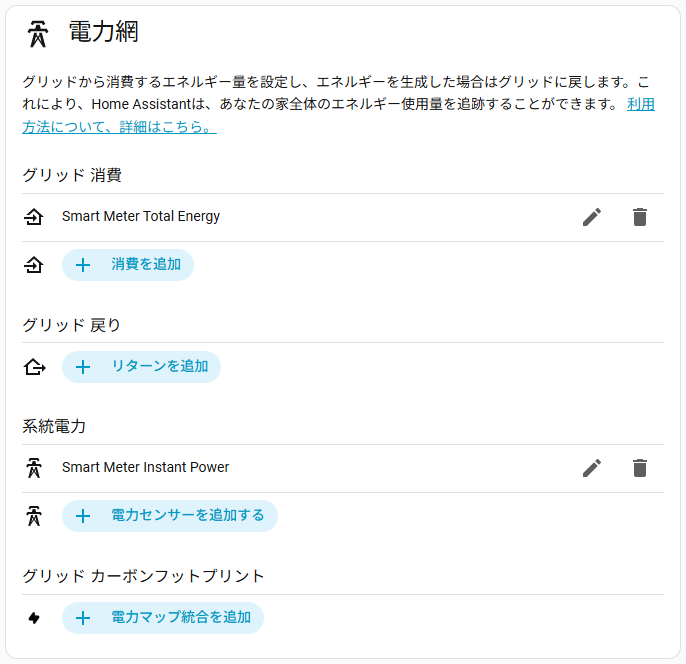
Task: Edit the Smart Meter Total Energy entry
Action: [592, 217]
